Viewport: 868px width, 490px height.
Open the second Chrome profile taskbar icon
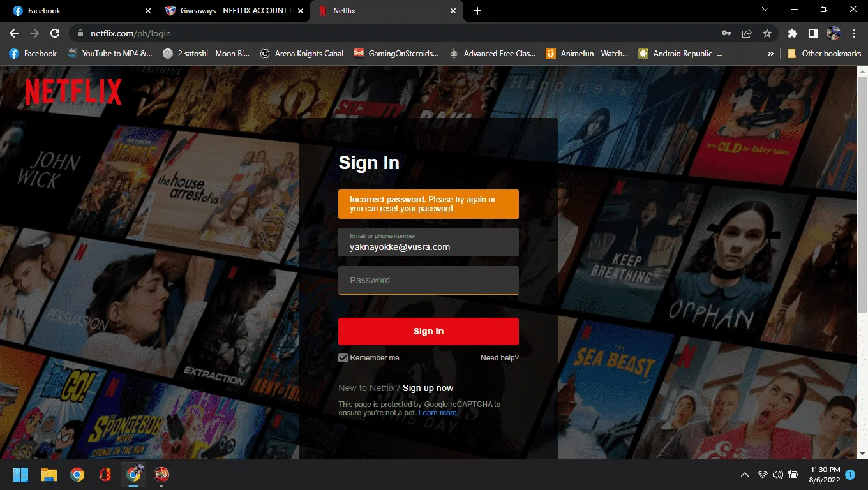(x=133, y=475)
